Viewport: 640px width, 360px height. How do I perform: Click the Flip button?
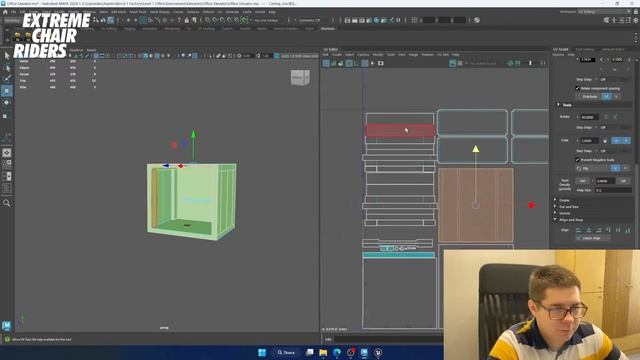click(593, 168)
